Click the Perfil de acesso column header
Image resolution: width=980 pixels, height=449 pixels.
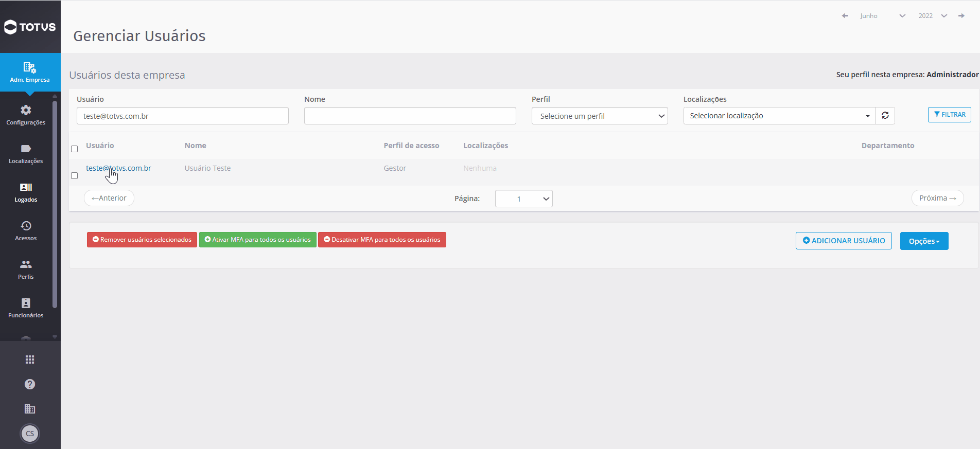click(x=411, y=146)
